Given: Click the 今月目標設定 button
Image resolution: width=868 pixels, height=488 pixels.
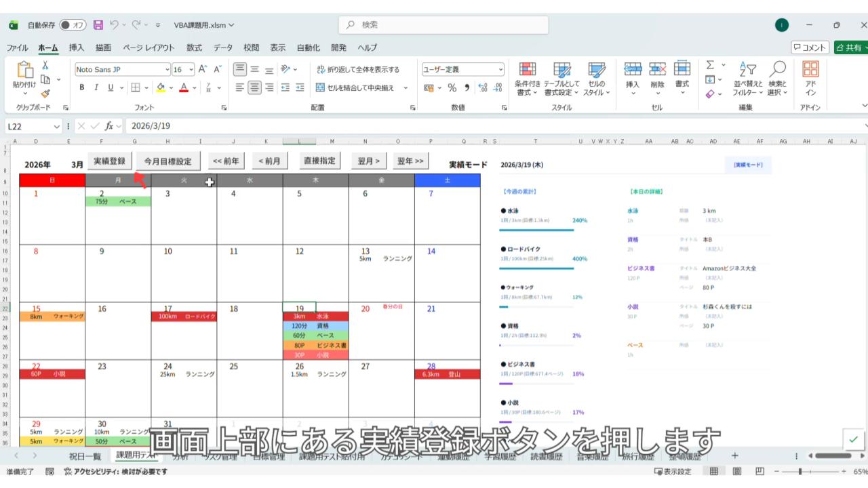Looking at the screenshot, I should tap(168, 161).
